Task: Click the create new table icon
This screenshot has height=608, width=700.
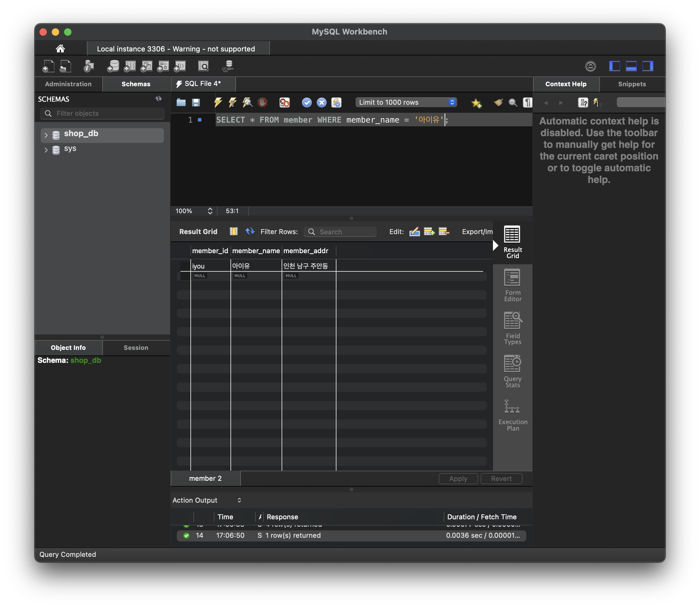Action: pos(130,66)
